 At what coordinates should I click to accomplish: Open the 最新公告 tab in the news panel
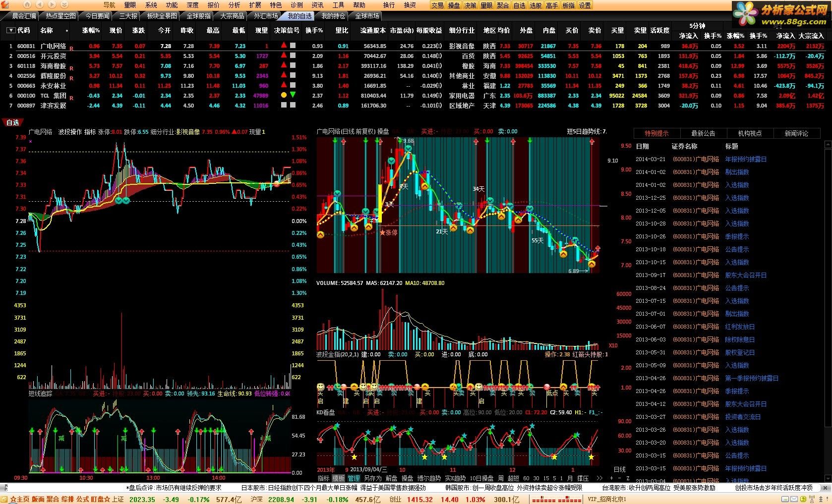(703, 133)
